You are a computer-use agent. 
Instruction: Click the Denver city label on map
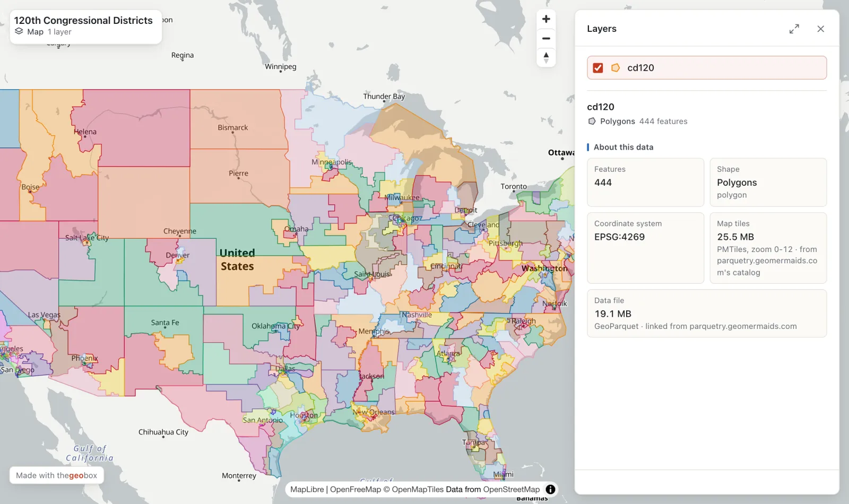point(178,255)
